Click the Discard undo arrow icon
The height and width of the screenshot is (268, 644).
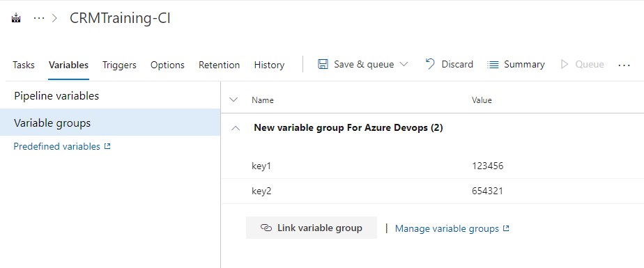[x=430, y=64]
